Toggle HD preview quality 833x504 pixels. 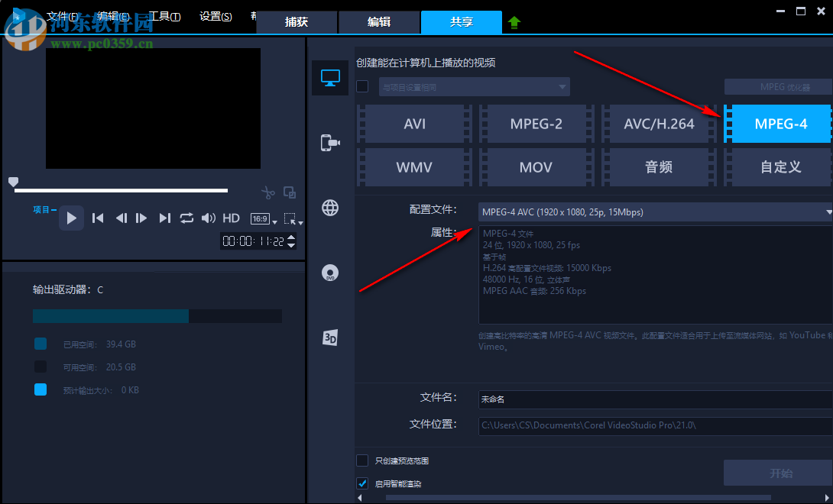231,218
